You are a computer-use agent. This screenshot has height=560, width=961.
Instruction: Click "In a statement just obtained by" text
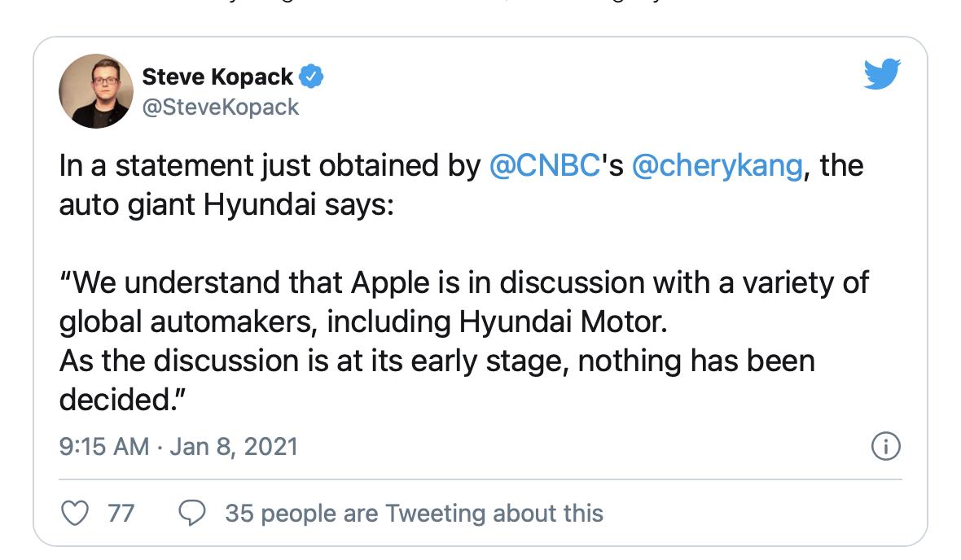(x=270, y=166)
